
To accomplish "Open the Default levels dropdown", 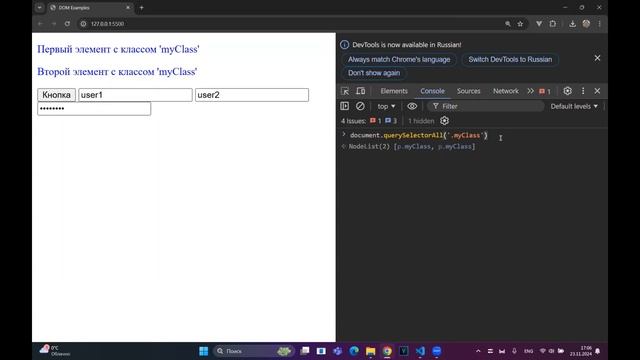I will 573,106.
